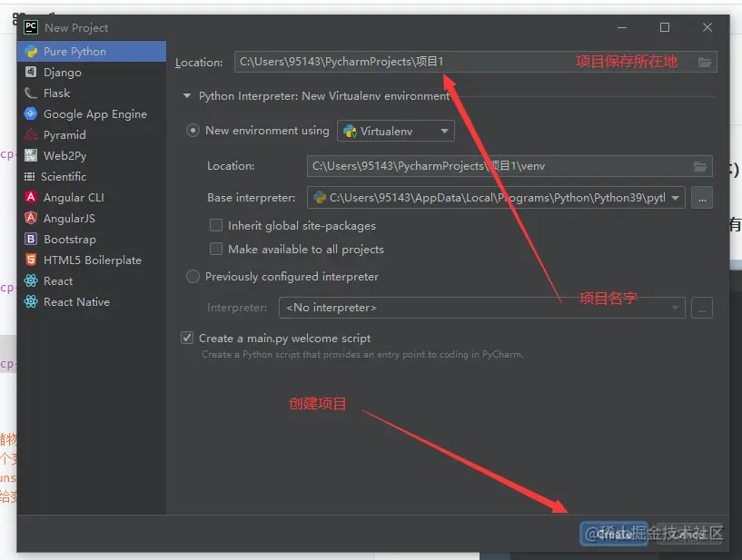Click the Base interpreter path field
Image resolution: width=742 pixels, height=560 pixels.
(496, 198)
